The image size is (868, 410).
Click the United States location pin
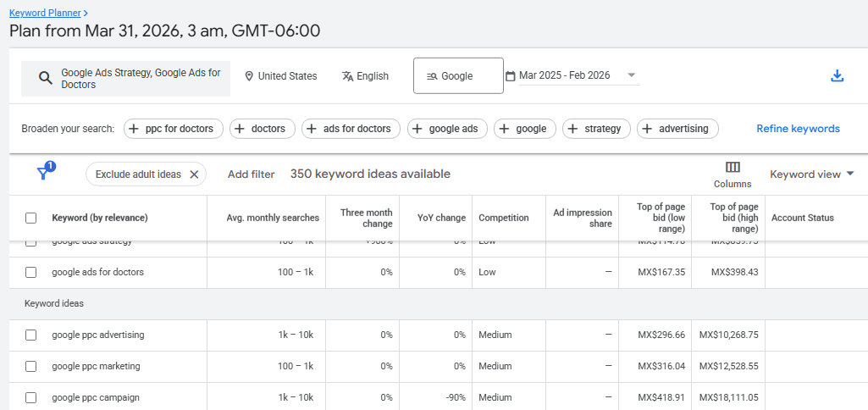(x=249, y=76)
